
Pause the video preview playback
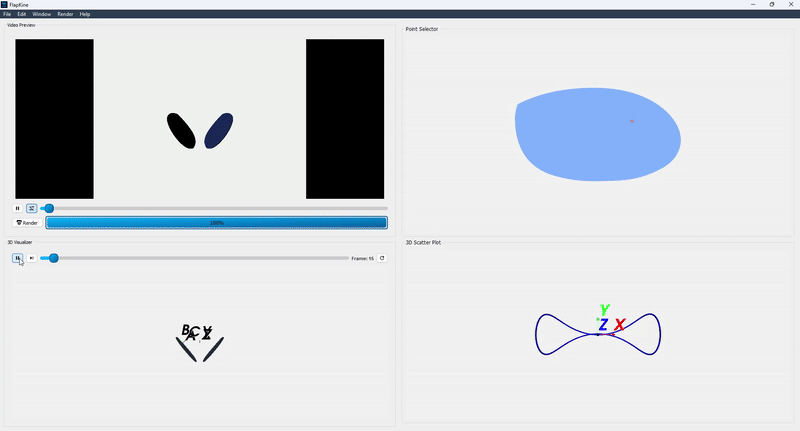tap(17, 208)
